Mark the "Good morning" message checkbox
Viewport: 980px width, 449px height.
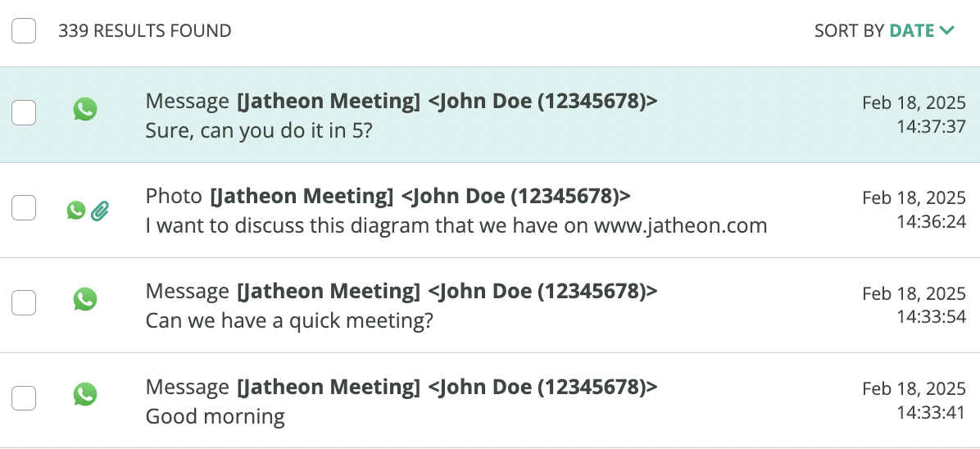pyautogui.click(x=24, y=397)
